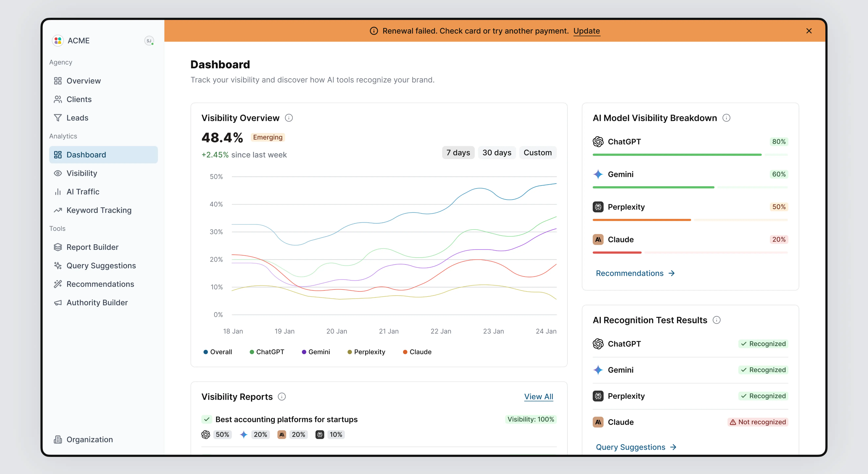This screenshot has width=868, height=474.
Task: Open Authority Builder tool
Action: pyautogui.click(x=103, y=303)
